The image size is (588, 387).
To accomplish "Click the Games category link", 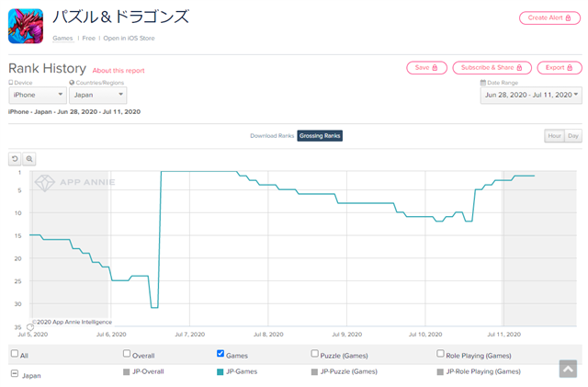I will [x=62, y=39].
